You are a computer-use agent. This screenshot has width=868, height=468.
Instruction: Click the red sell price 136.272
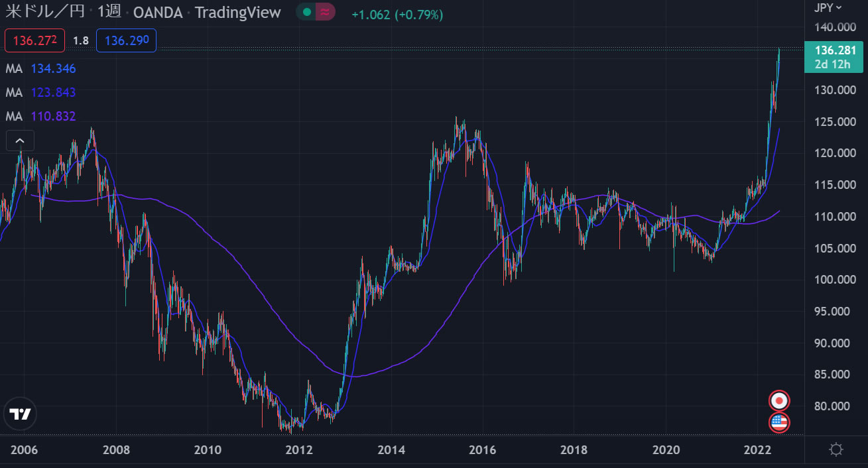[x=35, y=41]
